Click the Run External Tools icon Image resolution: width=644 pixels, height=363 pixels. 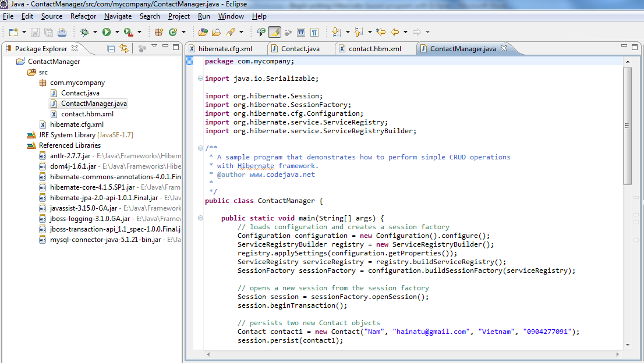tap(129, 32)
